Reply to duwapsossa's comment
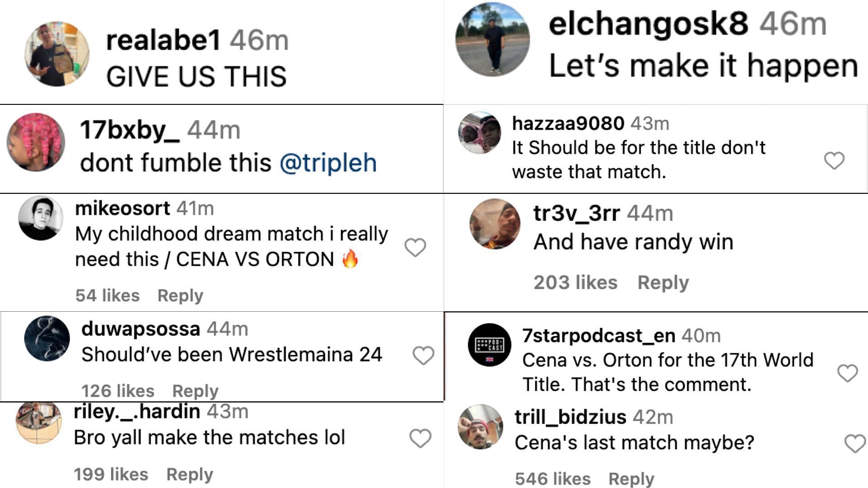Viewport: 868px width, 488px height. tap(195, 391)
